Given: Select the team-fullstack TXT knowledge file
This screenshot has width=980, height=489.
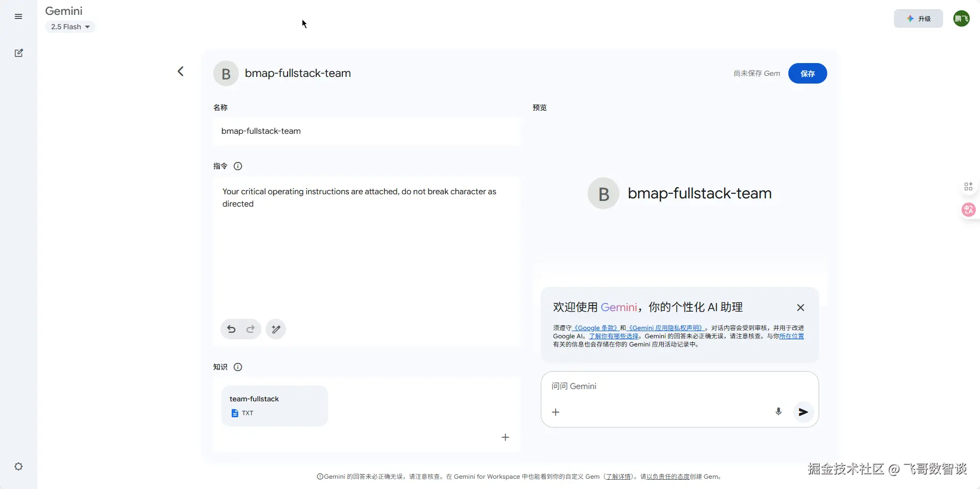Looking at the screenshot, I should tap(275, 405).
